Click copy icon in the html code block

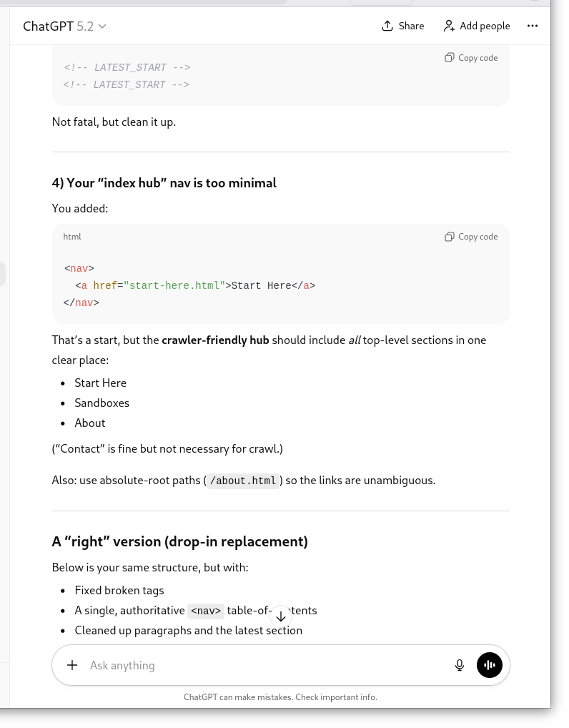450,237
